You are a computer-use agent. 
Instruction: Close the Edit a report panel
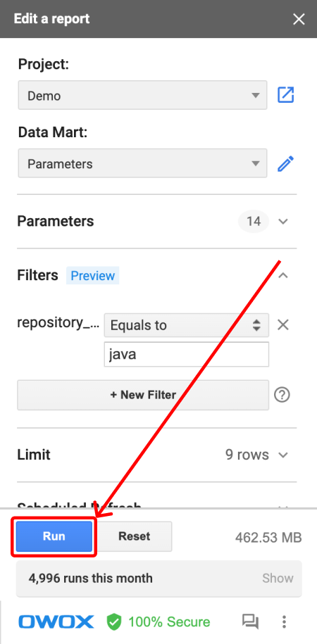click(299, 19)
